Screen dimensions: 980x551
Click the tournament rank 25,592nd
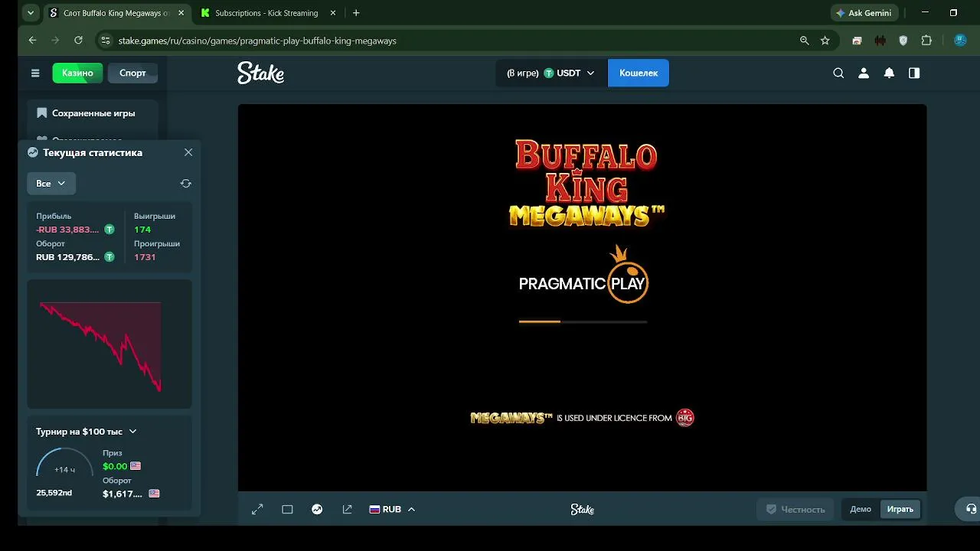pos(54,493)
